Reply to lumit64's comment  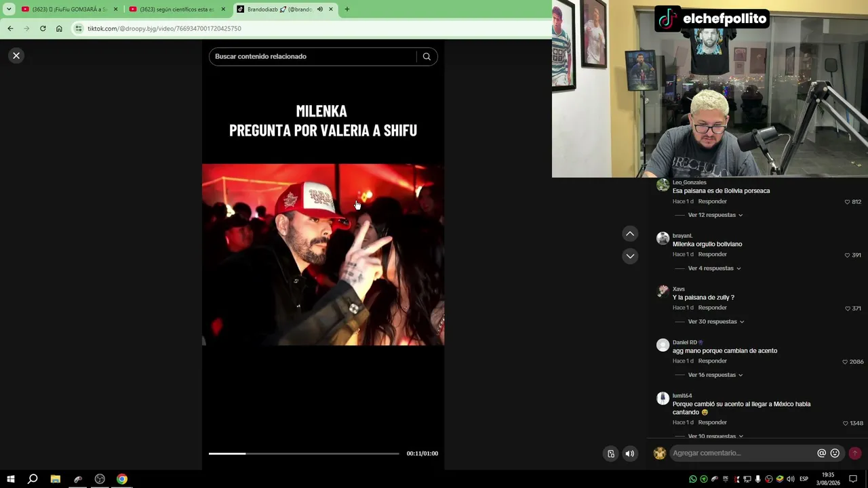(x=712, y=422)
